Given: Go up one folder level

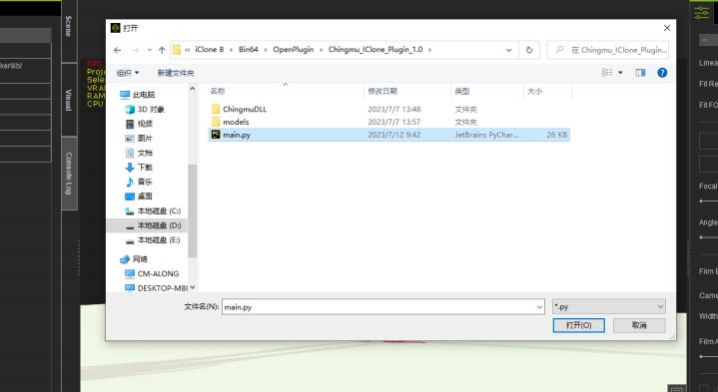Looking at the screenshot, I should pyautogui.click(x=162, y=50).
